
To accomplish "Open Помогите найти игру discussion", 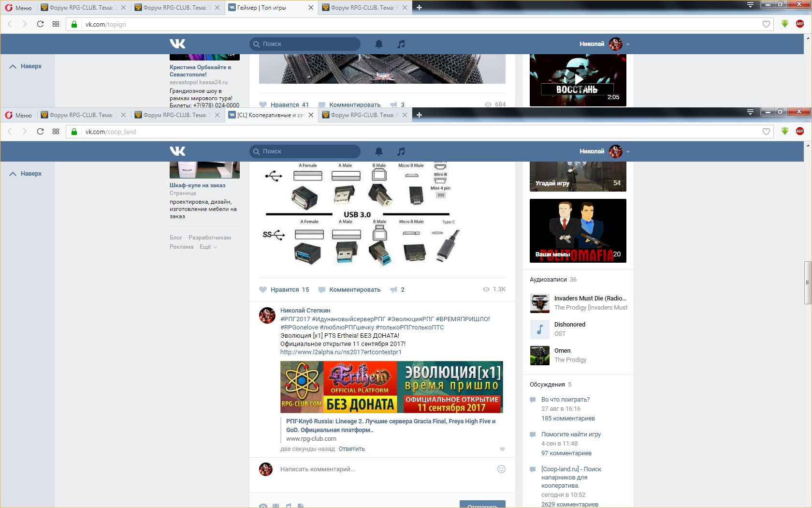I will (571, 434).
